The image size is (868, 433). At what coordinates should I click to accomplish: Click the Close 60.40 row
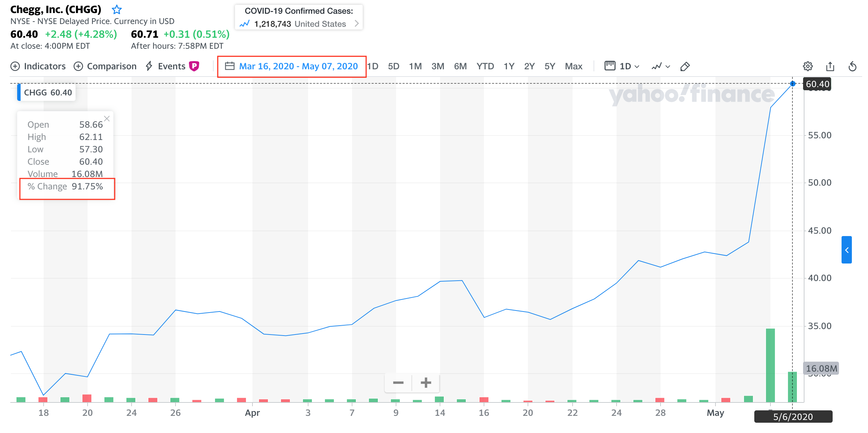65,162
